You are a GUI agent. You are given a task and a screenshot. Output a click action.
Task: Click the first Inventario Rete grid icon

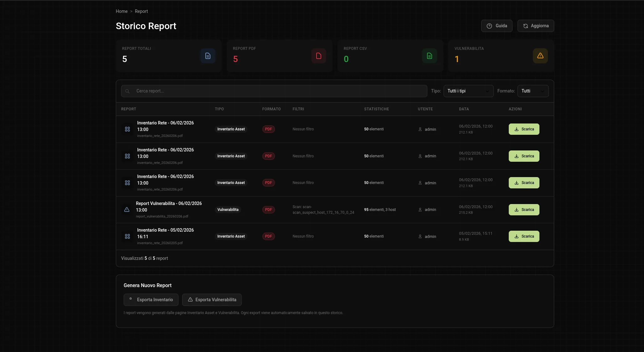click(x=127, y=129)
